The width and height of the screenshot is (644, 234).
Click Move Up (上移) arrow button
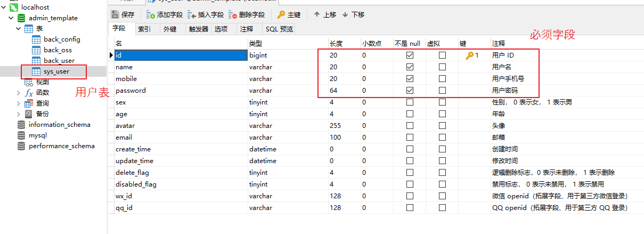(325, 15)
